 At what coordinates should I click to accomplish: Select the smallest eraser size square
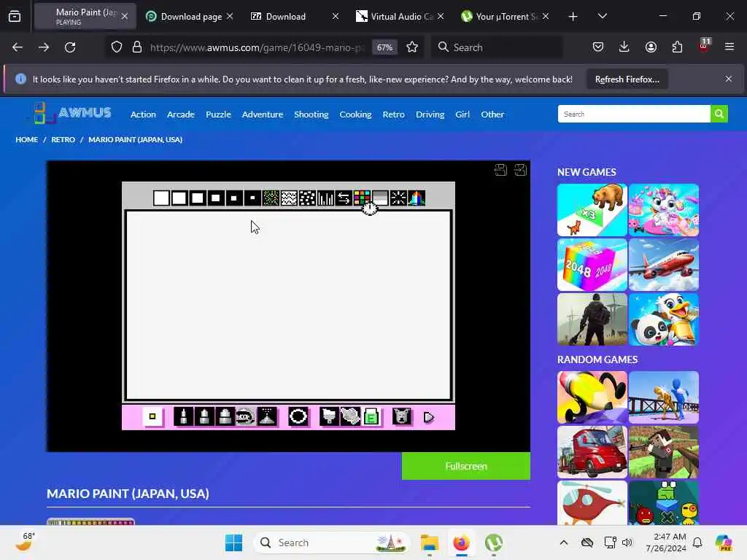[252, 198]
